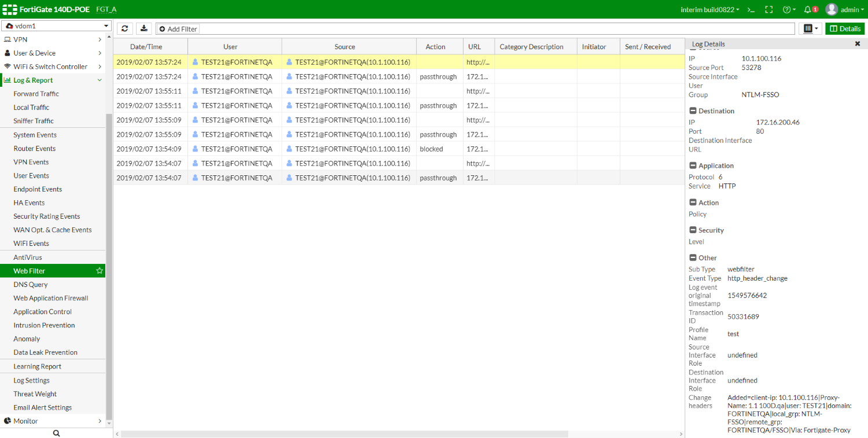The image size is (868, 438).
Task: Click the horizontal scrollbar below the log table
Action: click(x=345, y=434)
